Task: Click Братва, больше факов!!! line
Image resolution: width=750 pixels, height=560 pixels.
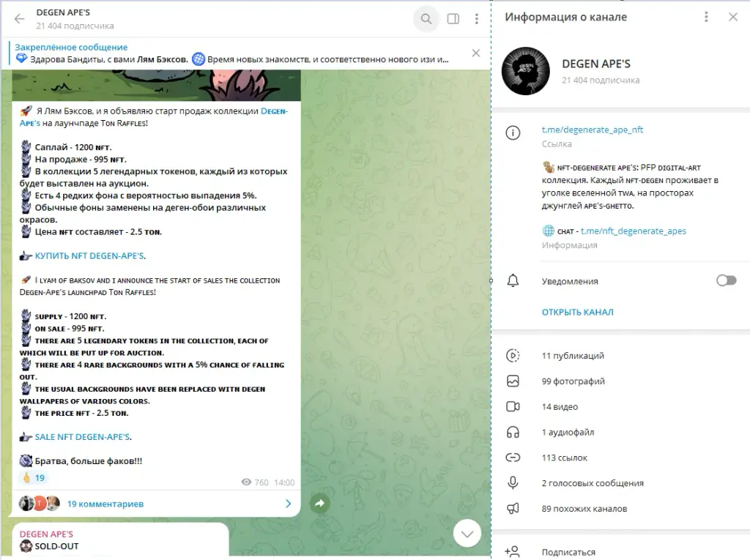Action: (89, 461)
